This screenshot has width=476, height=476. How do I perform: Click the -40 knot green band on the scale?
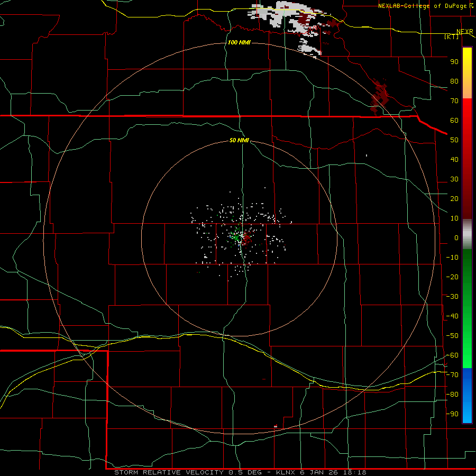coord(467,316)
